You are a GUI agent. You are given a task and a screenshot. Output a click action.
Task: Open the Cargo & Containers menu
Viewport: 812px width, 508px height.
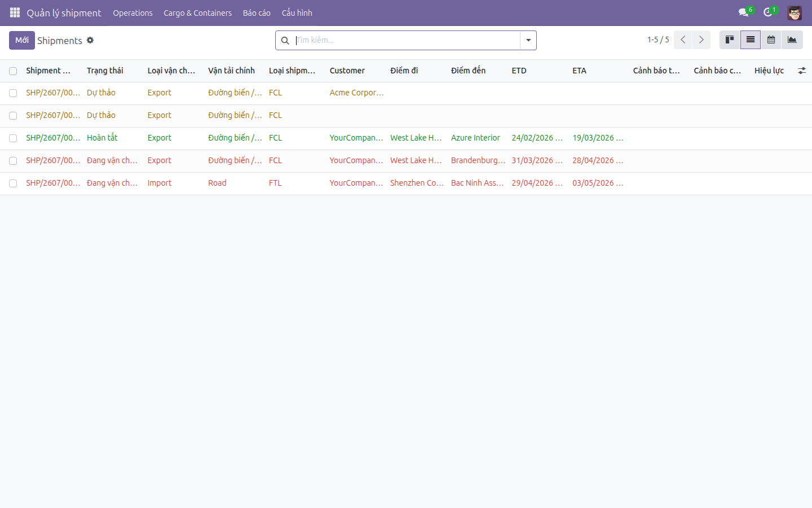point(197,12)
